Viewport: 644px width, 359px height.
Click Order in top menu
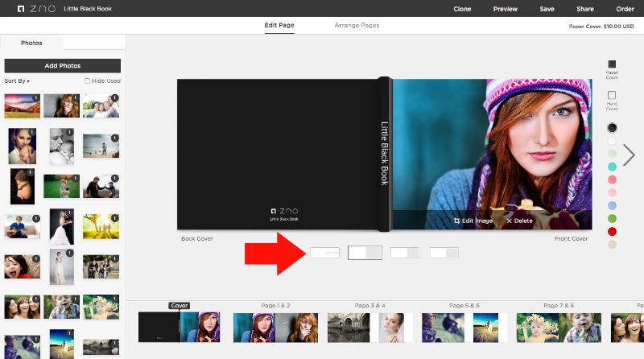[625, 9]
